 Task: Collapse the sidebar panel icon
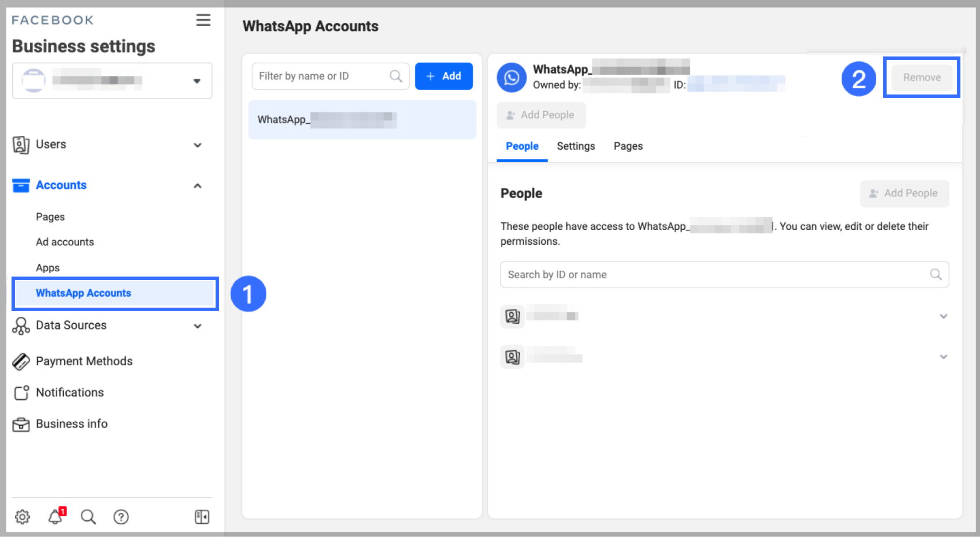point(202,517)
